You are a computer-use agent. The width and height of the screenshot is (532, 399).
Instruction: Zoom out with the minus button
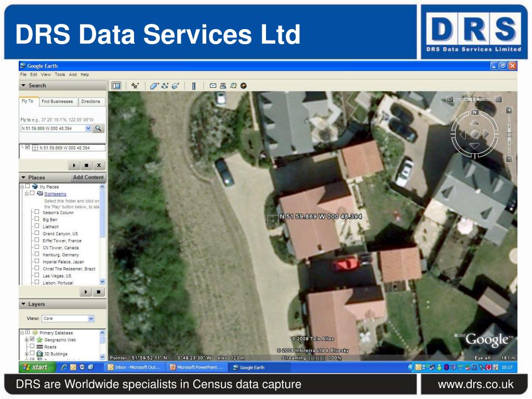pyautogui.click(x=509, y=159)
